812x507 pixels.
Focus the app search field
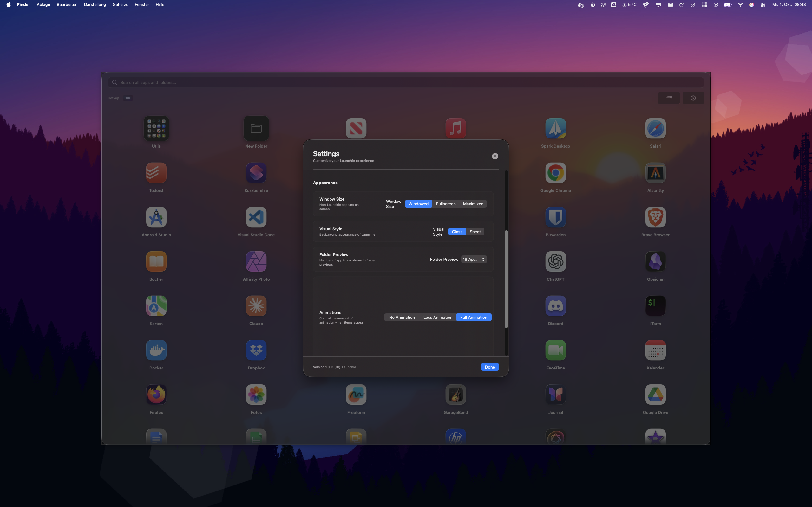pos(405,82)
